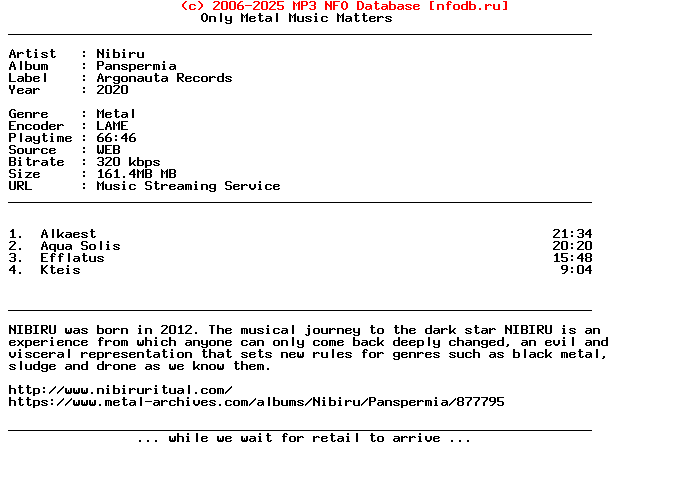Viewport: 688px width, 480px height.
Task: Click the 'Genre' field label
Action: pyautogui.click(x=29, y=114)
